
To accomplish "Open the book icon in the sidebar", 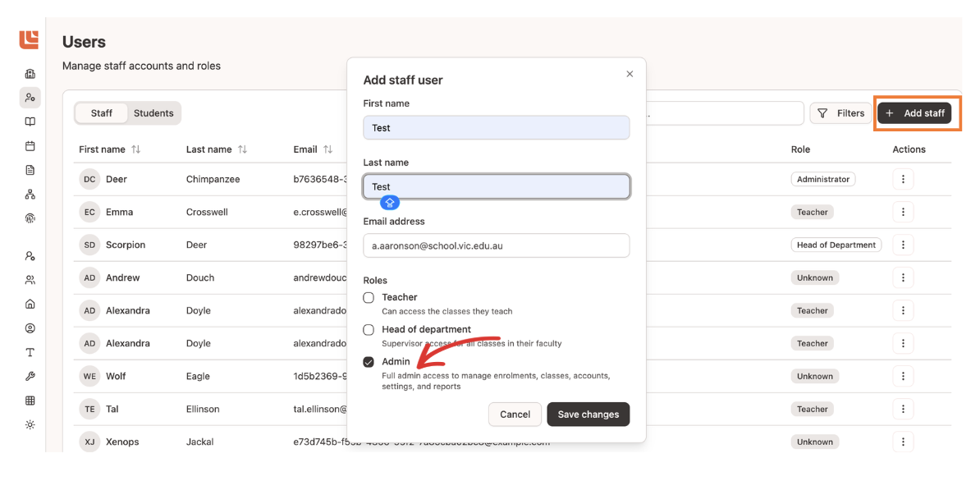I will click(x=30, y=121).
